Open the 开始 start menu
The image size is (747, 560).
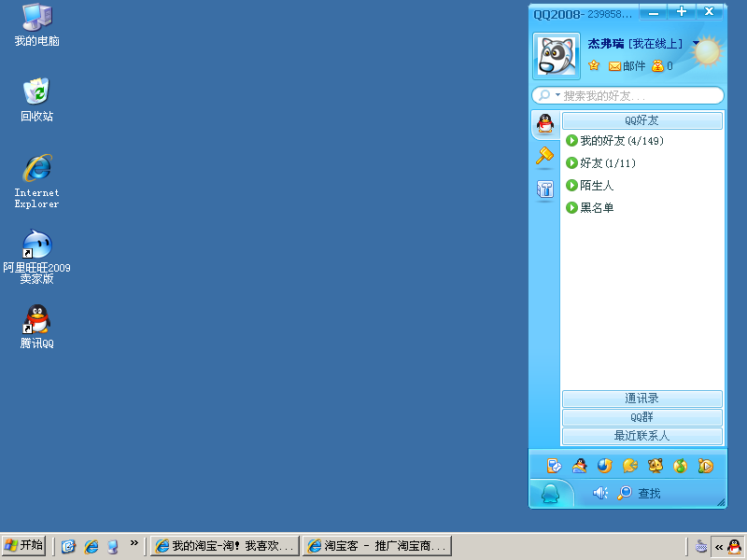pyautogui.click(x=24, y=546)
